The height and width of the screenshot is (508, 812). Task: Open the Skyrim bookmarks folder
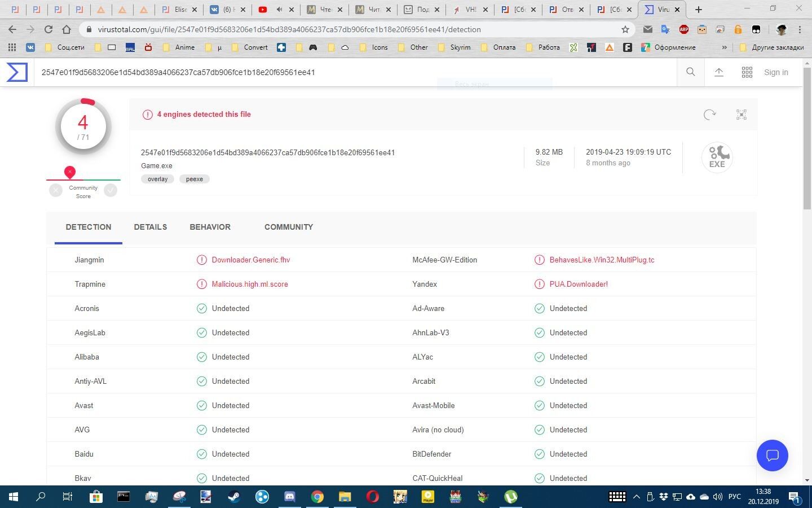[454, 47]
